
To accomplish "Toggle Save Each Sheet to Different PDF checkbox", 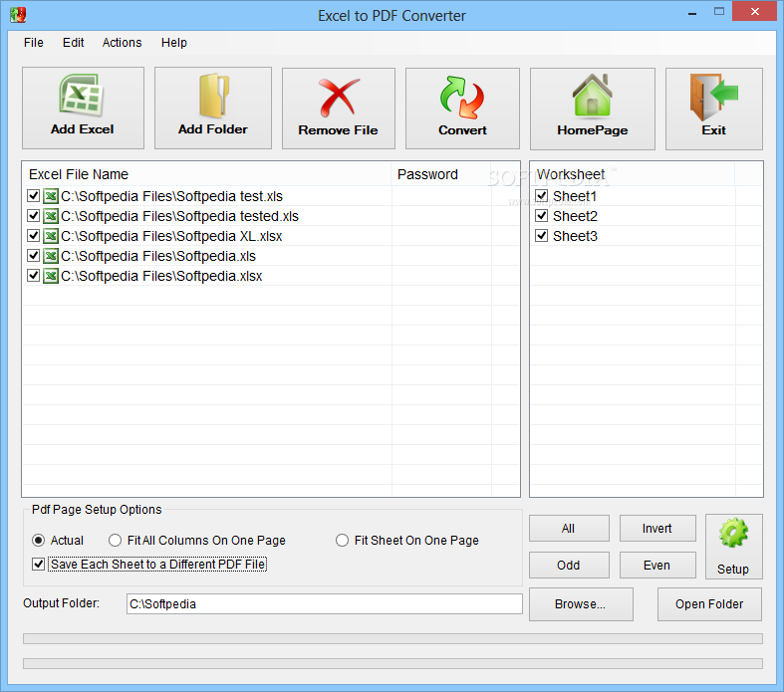I will (39, 565).
